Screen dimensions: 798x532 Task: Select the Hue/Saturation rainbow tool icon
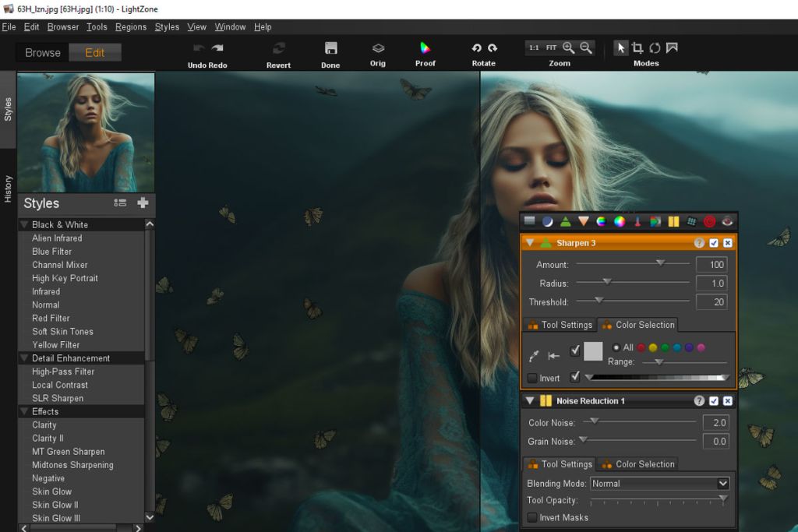pyautogui.click(x=602, y=220)
